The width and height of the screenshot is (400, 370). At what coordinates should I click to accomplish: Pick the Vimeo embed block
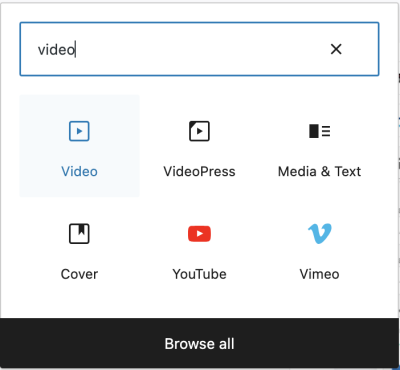319,248
